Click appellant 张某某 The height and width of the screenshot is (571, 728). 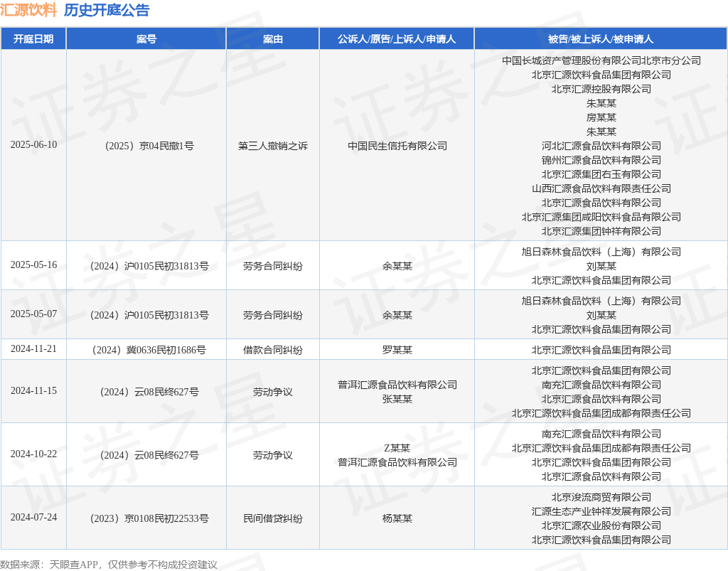[397, 399]
